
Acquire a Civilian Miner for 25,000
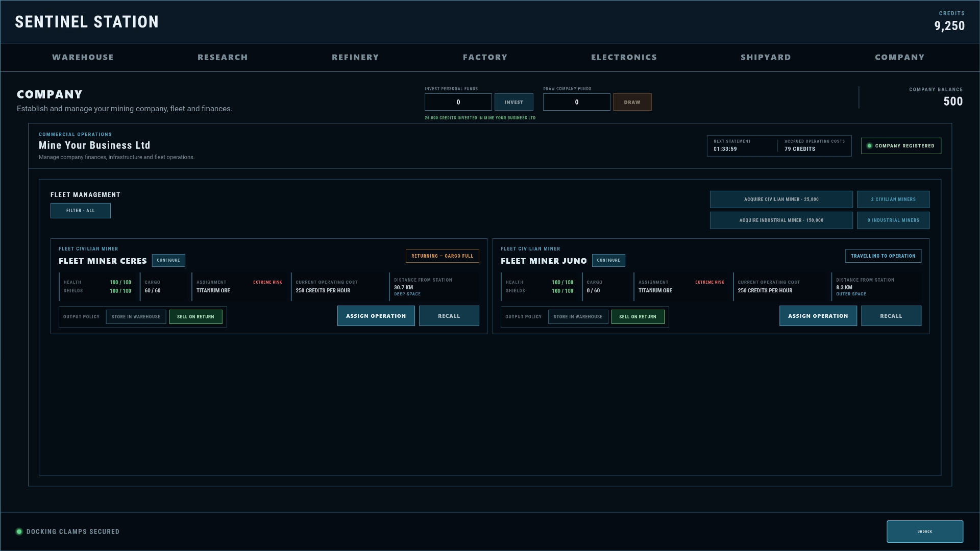[781, 199]
